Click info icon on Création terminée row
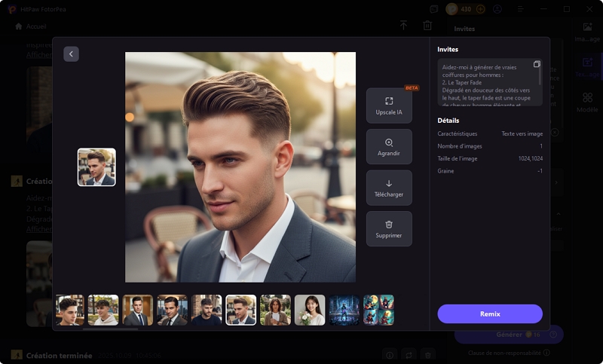This screenshot has height=364, width=603. [x=390, y=355]
